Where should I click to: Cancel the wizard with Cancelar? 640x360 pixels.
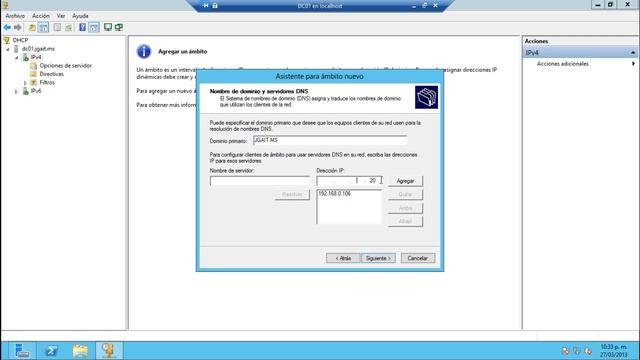click(x=418, y=258)
